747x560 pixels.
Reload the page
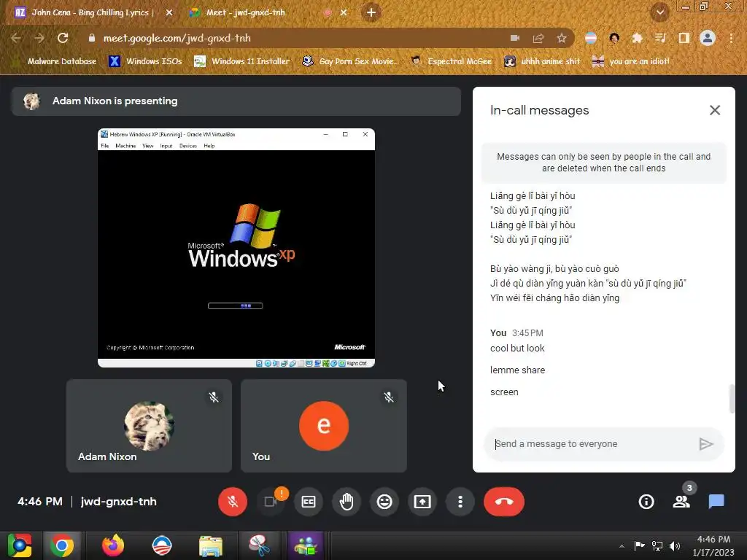[63, 38]
